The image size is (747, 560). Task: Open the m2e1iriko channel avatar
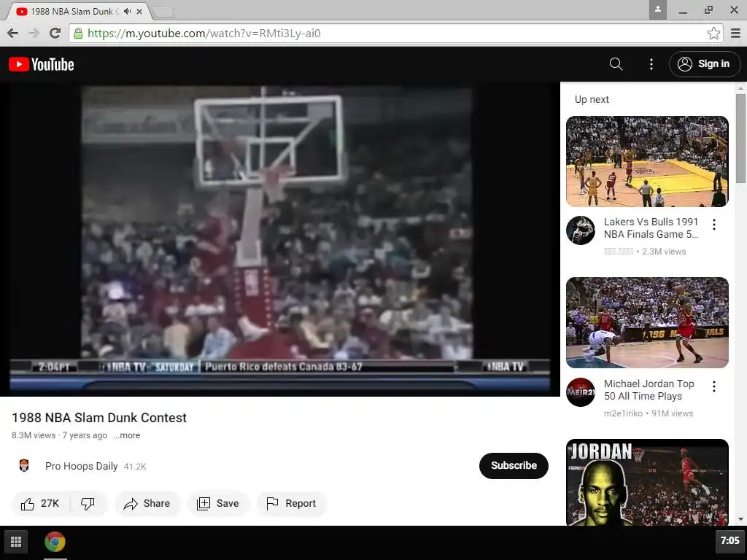(x=580, y=392)
